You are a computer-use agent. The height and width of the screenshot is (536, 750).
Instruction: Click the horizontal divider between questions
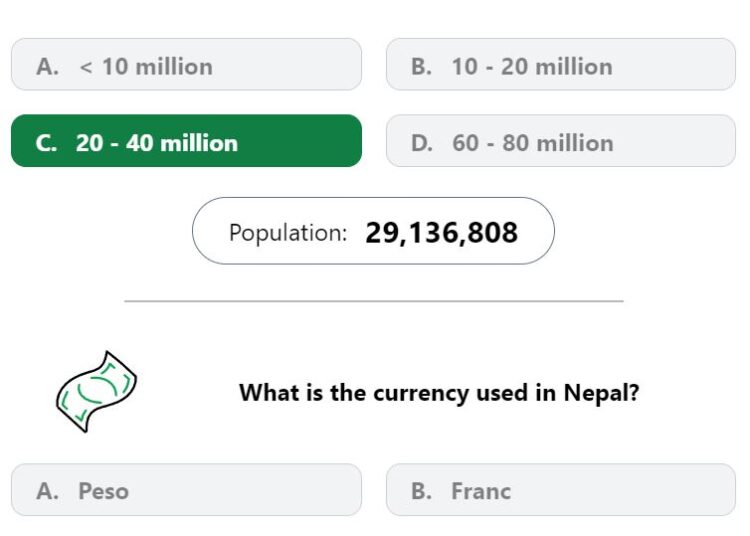click(x=374, y=301)
